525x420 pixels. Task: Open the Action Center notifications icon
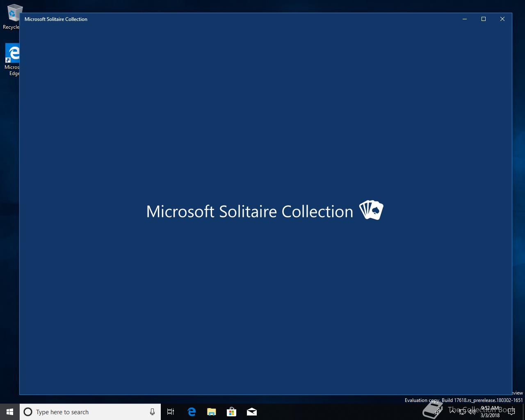click(511, 412)
